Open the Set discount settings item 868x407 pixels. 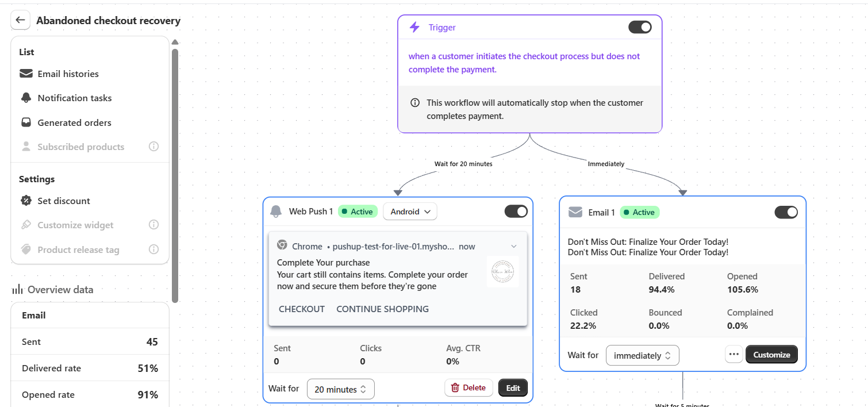[x=64, y=201]
